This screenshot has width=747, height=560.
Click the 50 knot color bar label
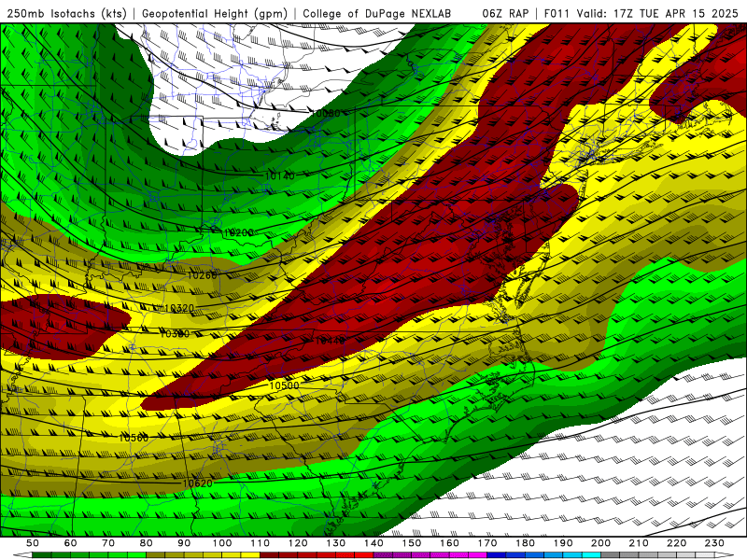coord(33,543)
